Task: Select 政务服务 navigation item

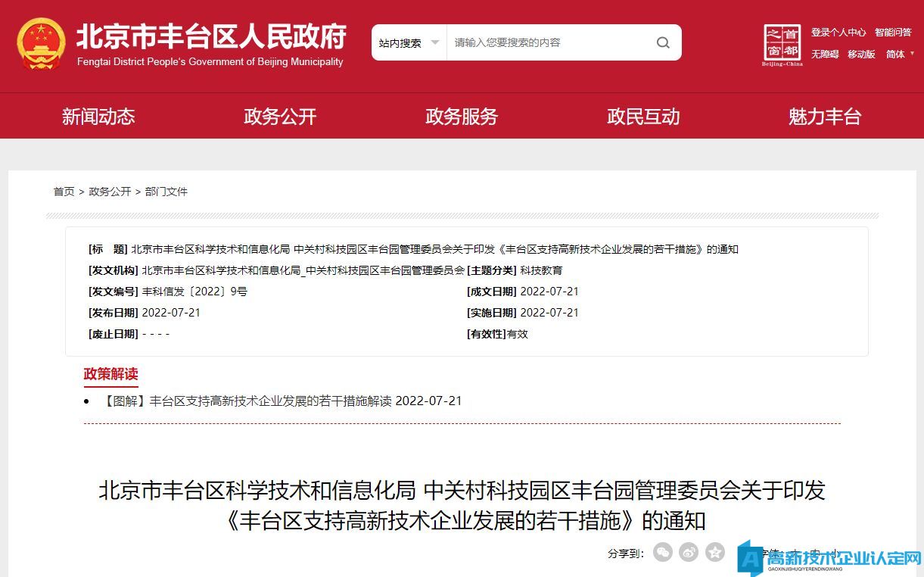Action: click(x=462, y=117)
